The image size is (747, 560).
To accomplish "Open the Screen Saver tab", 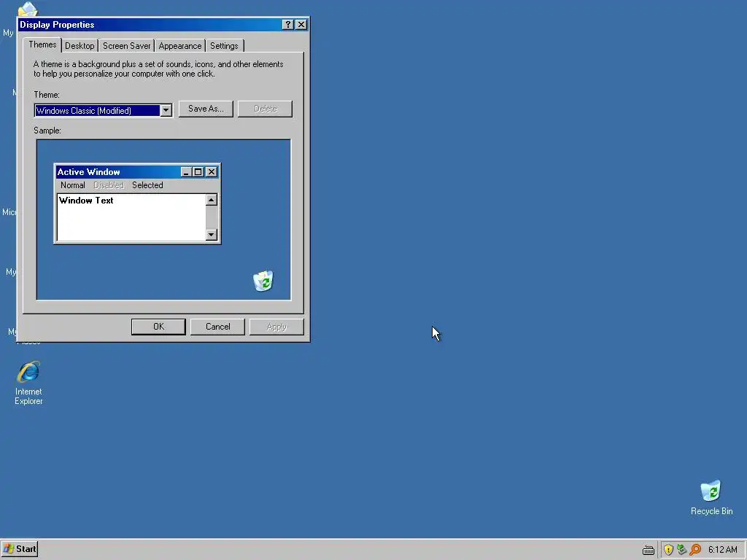I will pos(126,46).
